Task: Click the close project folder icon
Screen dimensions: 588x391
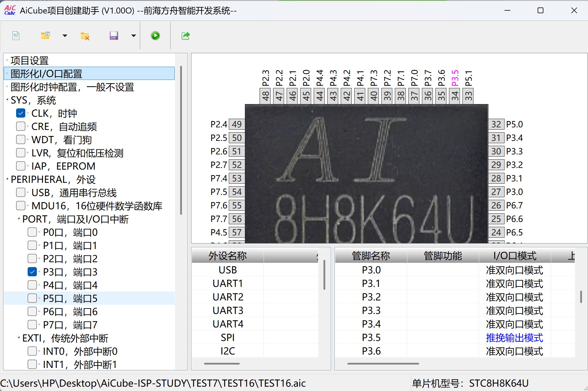Action: 85,36
